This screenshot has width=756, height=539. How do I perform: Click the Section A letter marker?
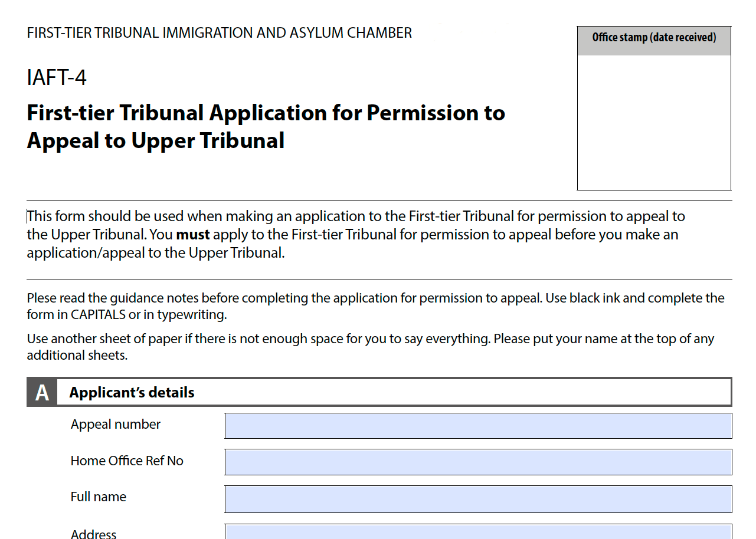pos(41,392)
